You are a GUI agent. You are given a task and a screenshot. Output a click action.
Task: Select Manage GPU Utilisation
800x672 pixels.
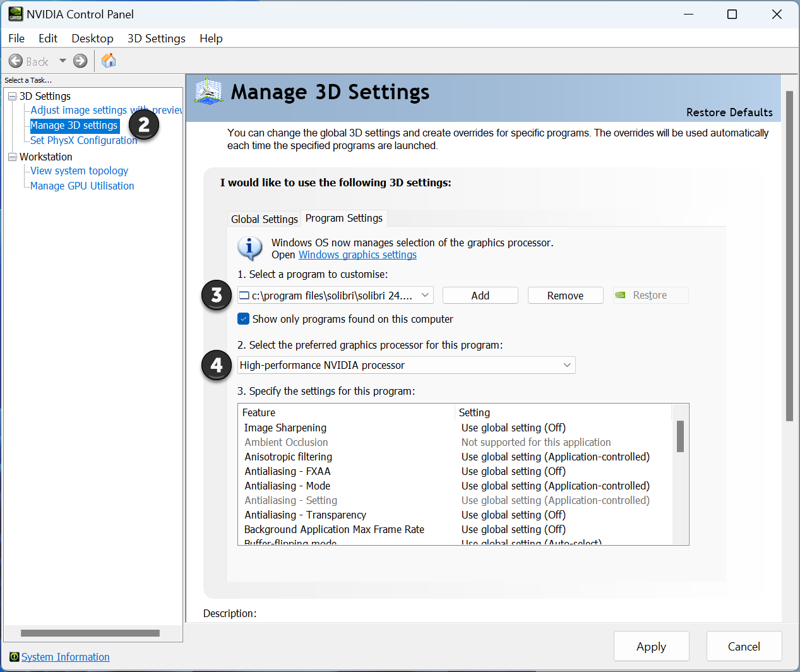(82, 186)
